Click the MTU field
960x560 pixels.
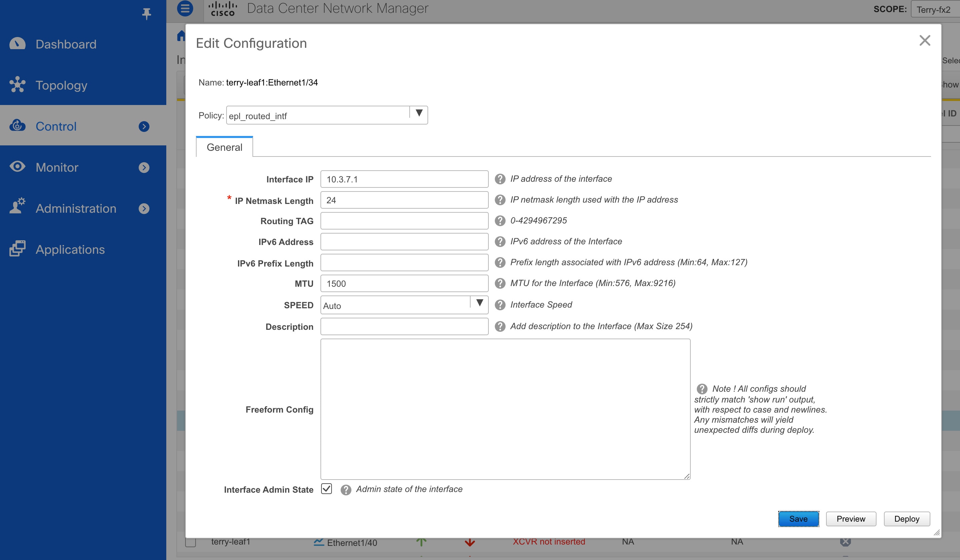coord(404,283)
